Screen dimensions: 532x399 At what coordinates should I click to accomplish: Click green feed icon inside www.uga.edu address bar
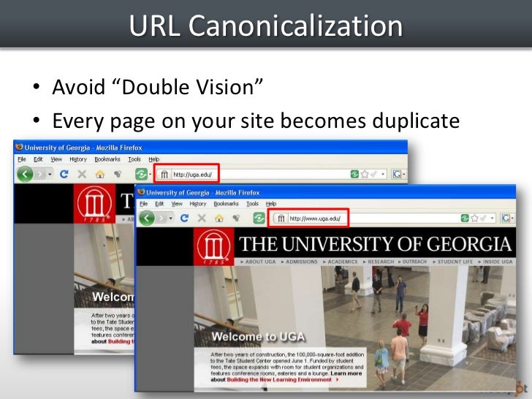[465, 218]
